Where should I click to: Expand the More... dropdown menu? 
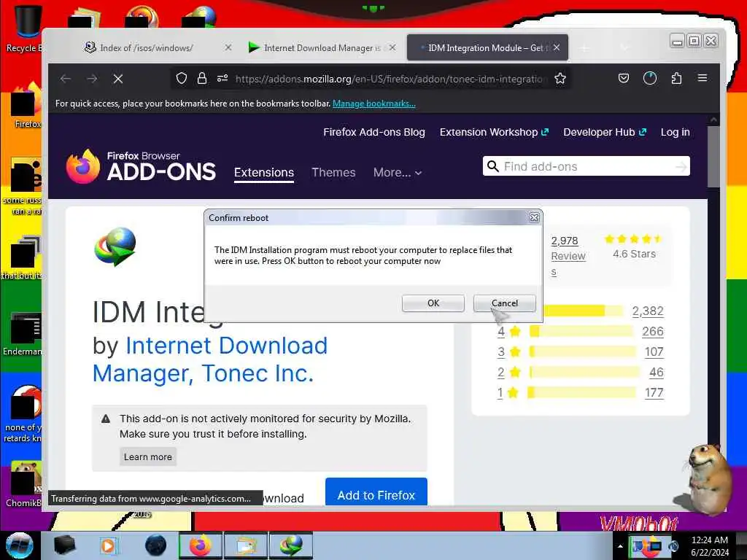point(398,172)
